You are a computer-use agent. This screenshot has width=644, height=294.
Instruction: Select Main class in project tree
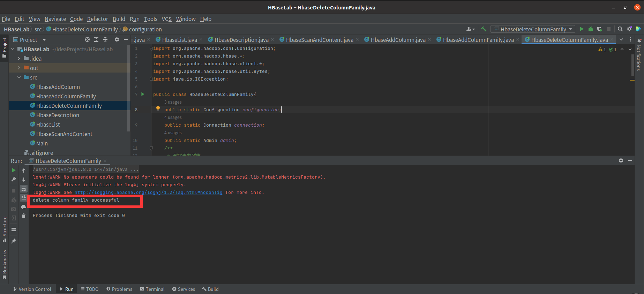tap(42, 143)
